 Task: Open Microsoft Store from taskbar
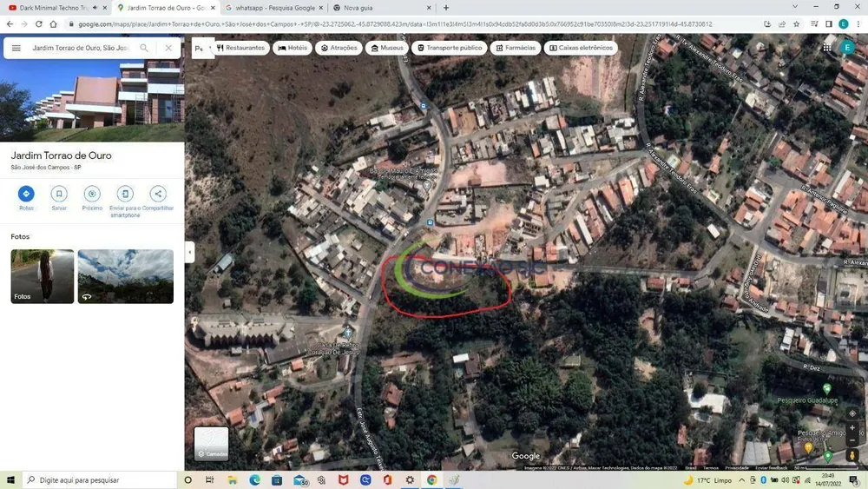pyautogui.click(x=277, y=480)
